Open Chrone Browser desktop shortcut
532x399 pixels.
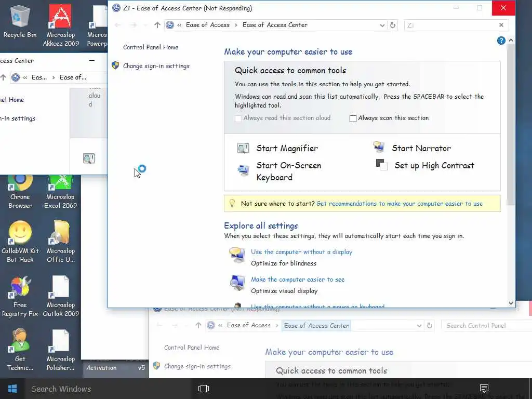coord(20,192)
